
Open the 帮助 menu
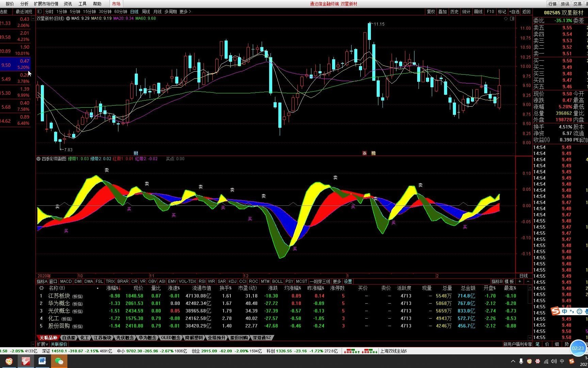(x=97, y=4)
